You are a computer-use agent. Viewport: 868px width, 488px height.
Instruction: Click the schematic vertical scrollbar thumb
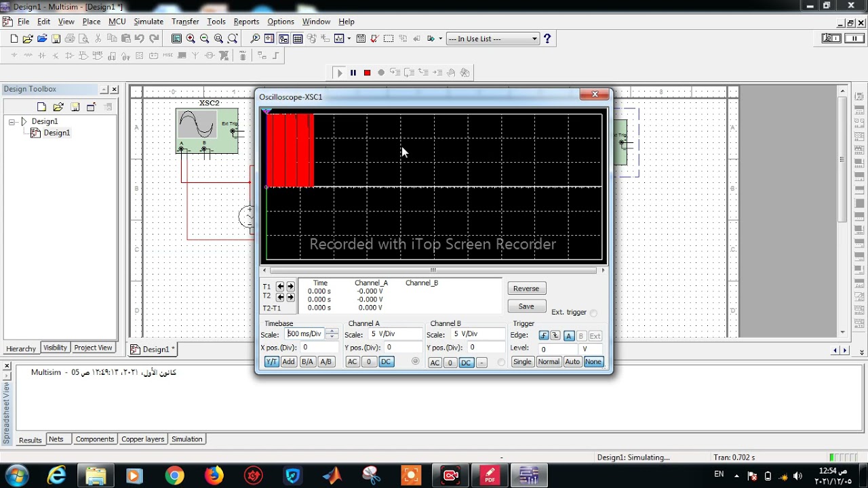pos(842,159)
